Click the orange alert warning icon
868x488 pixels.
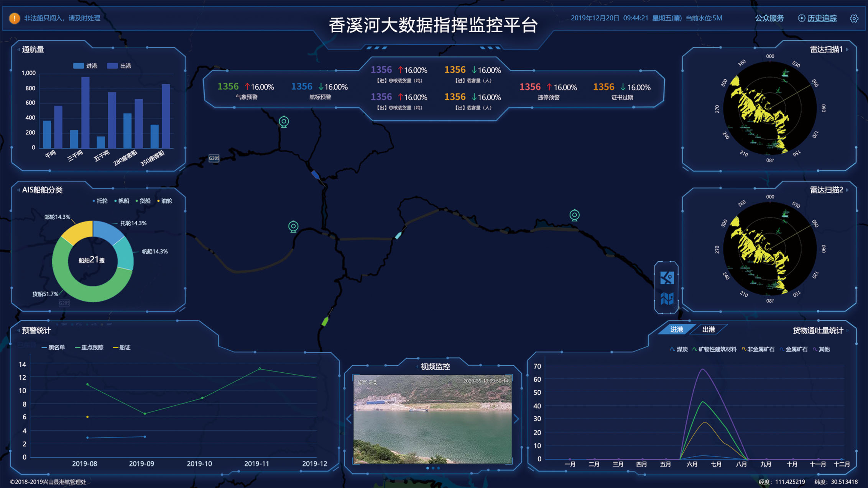[14, 18]
